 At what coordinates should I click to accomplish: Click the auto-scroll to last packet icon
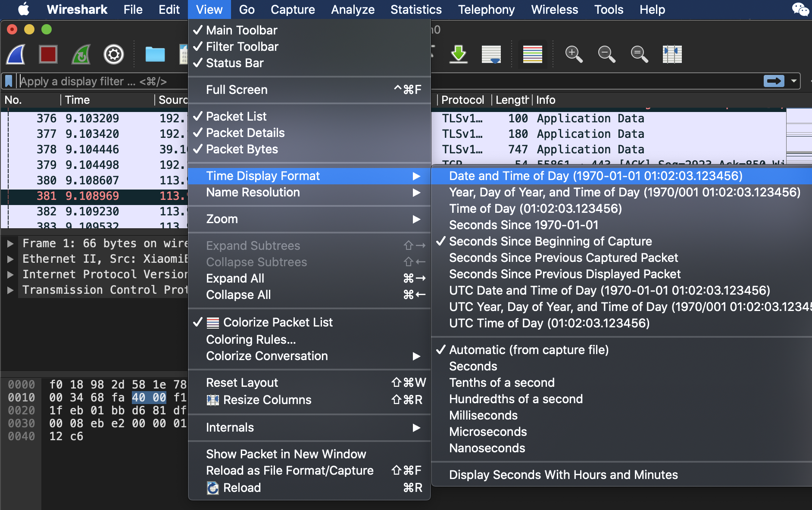[x=491, y=54]
